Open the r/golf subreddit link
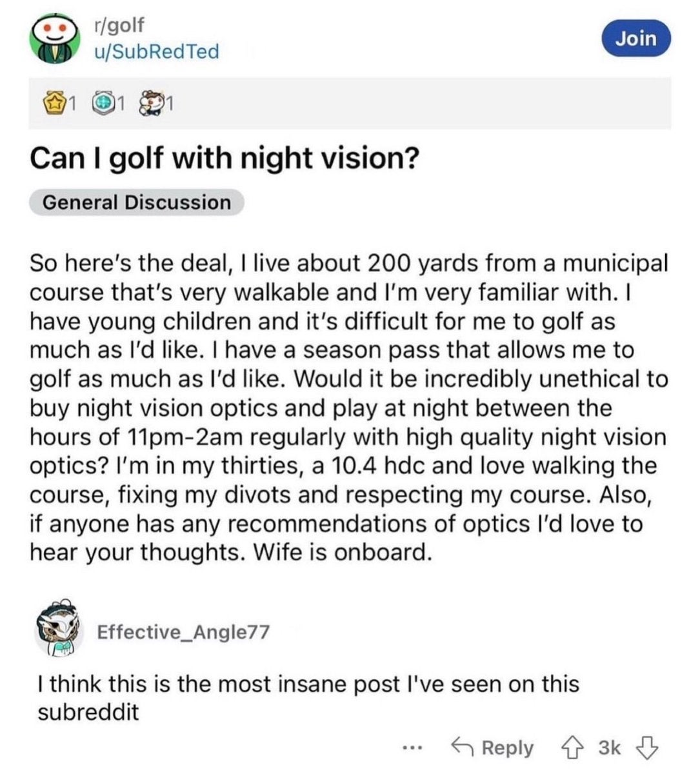The height and width of the screenshot is (774, 700). click(118, 26)
